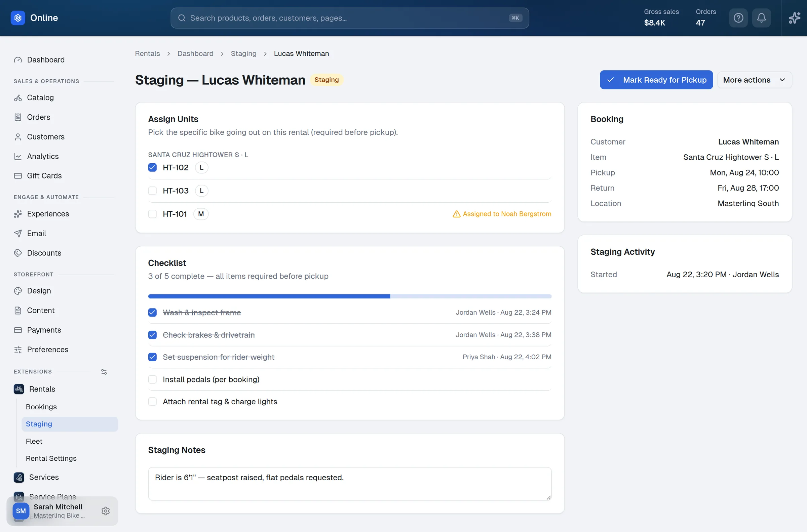Click the Sarah Mitchell account card
This screenshot has height=532, width=807.
(x=62, y=511)
